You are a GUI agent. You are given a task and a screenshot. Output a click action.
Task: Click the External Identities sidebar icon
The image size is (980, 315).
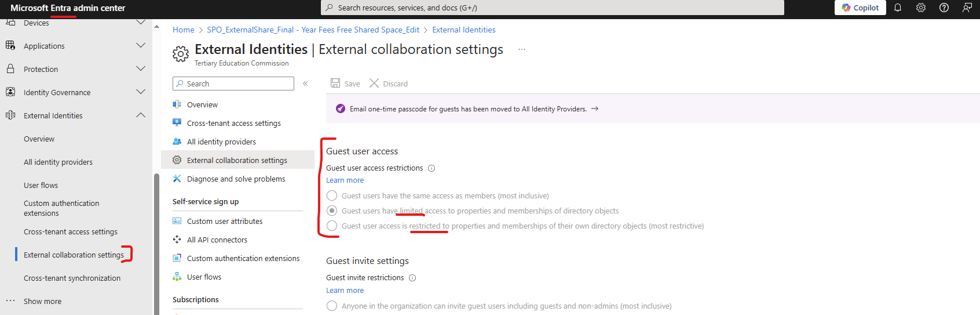pos(10,115)
